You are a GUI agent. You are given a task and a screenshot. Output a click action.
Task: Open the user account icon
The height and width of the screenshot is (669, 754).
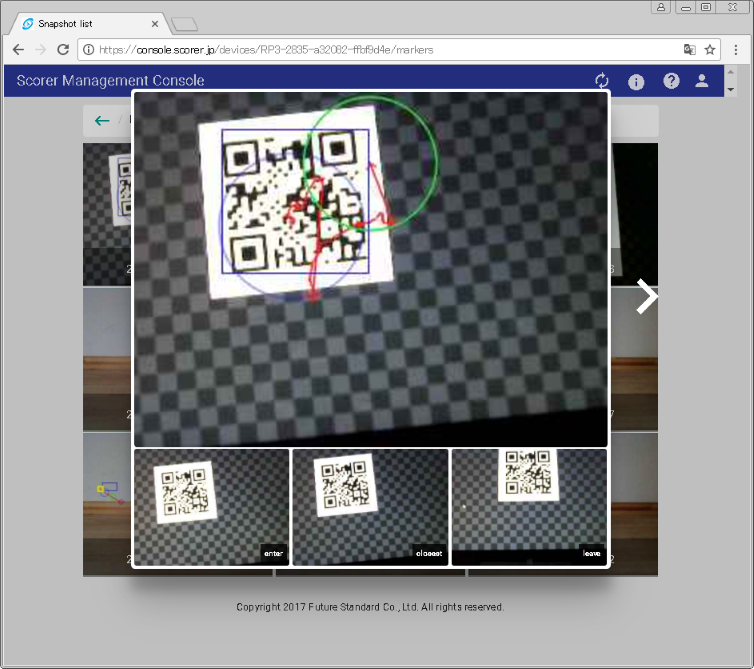click(702, 80)
